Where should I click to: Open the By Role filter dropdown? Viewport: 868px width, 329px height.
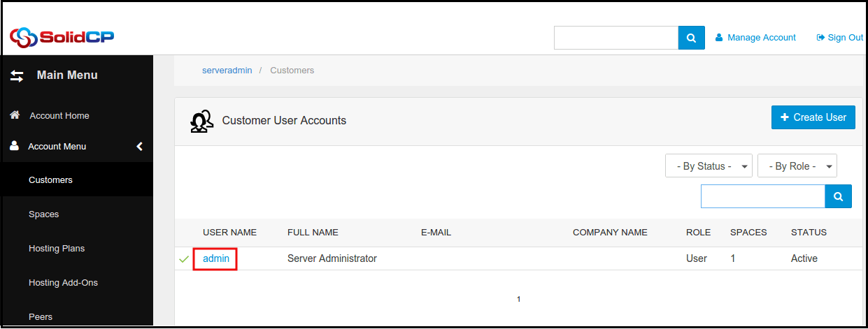tap(797, 166)
